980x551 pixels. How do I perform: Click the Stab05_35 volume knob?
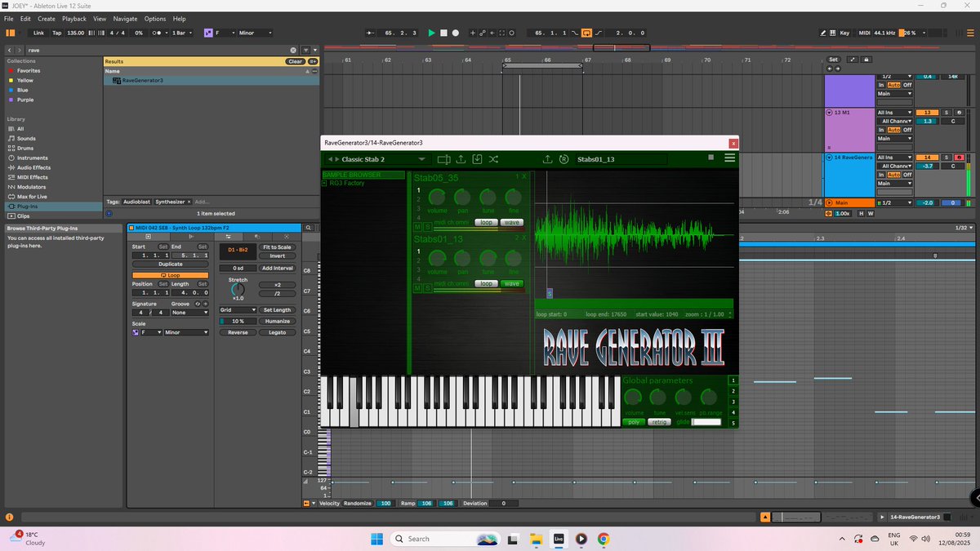point(437,197)
